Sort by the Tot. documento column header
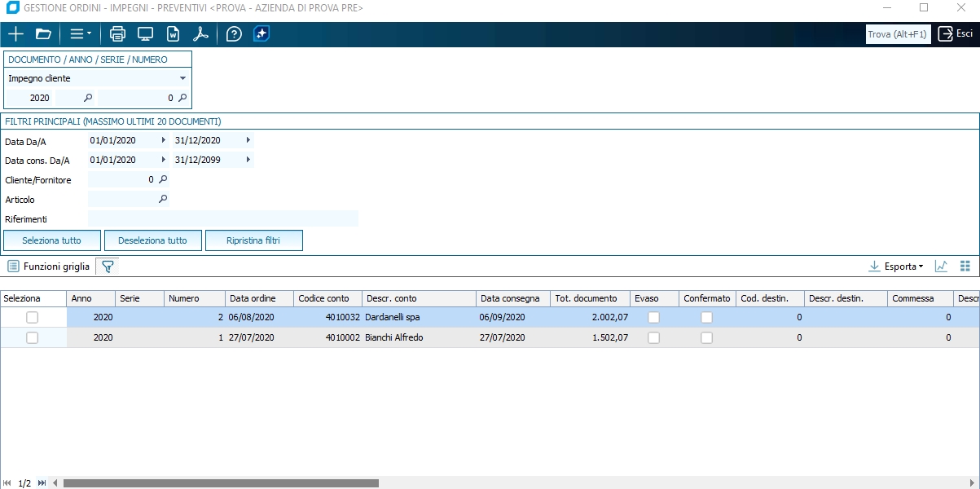The image size is (980, 489). click(x=590, y=298)
